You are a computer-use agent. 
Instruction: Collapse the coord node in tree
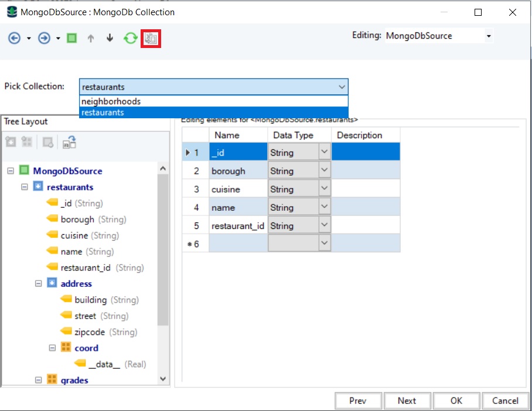[52, 348]
